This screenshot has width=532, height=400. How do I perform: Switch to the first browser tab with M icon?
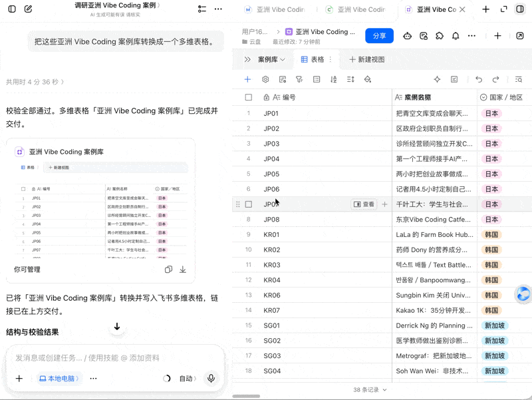275,9
